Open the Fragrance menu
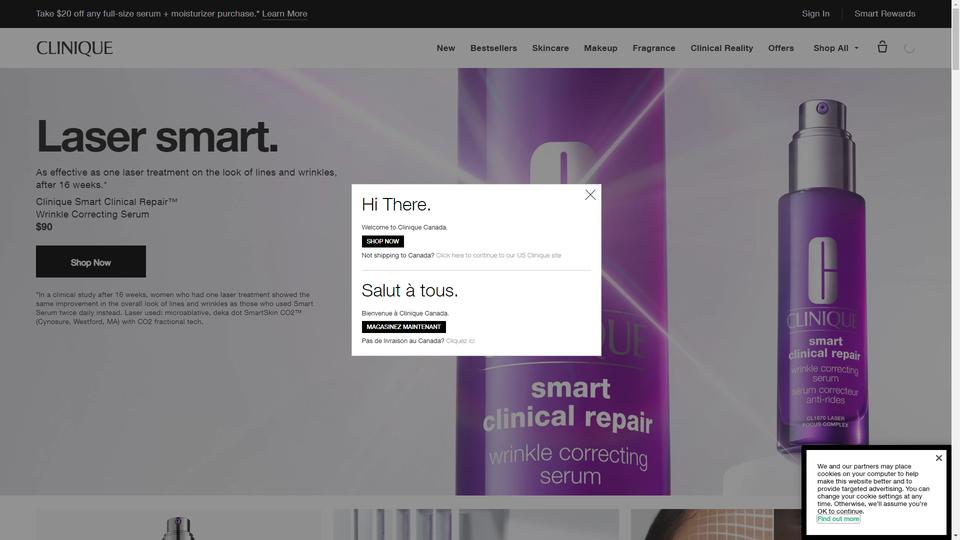Viewport: 960px width, 540px height. pyautogui.click(x=654, y=48)
